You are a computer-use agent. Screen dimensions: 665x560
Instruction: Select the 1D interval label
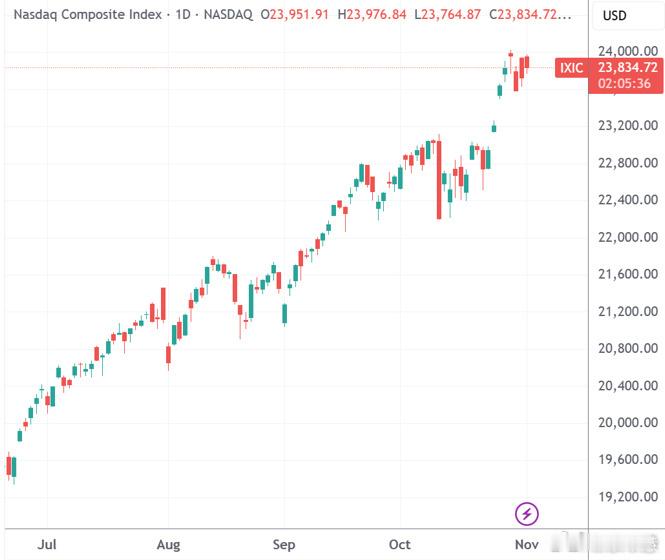click(183, 14)
